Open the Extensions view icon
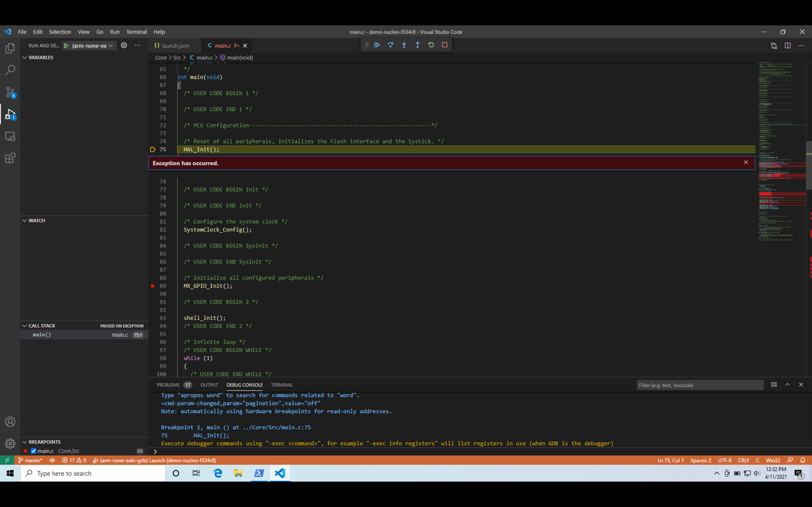Viewport: 812px width, 507px height. [x=10, y=158]
